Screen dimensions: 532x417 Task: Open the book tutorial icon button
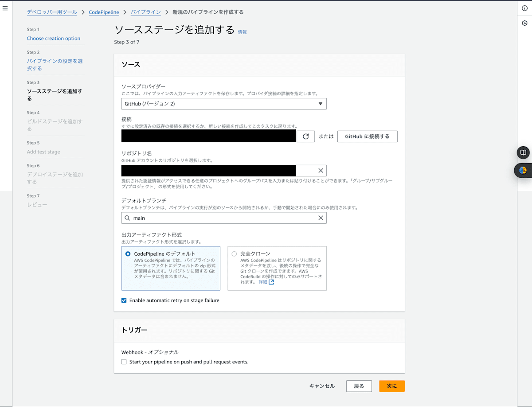tap(523, 152)
